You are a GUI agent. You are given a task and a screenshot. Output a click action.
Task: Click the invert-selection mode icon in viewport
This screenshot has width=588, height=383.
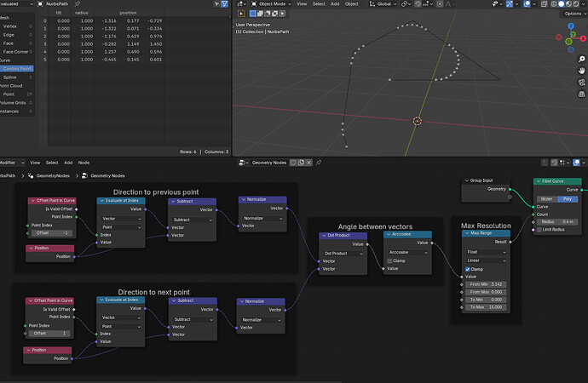pos(274,14)
